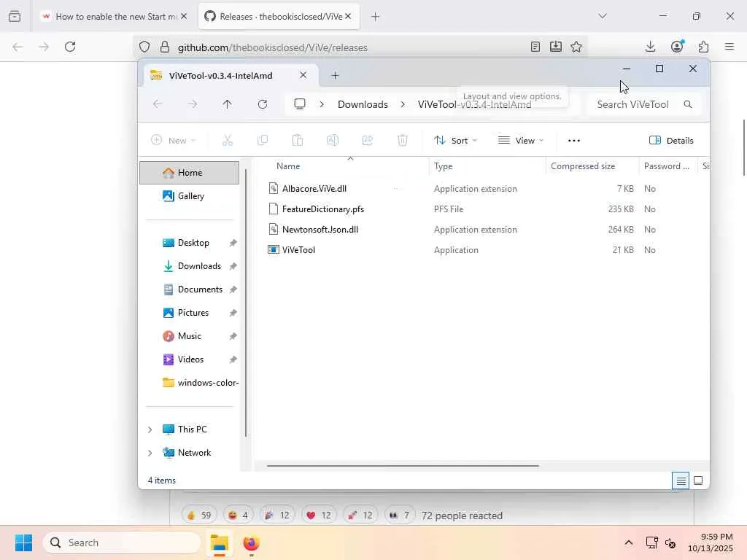Screen dimensions: 747x560
Task: Click the Search ViVeTool input field
Action: click(645, 104)
